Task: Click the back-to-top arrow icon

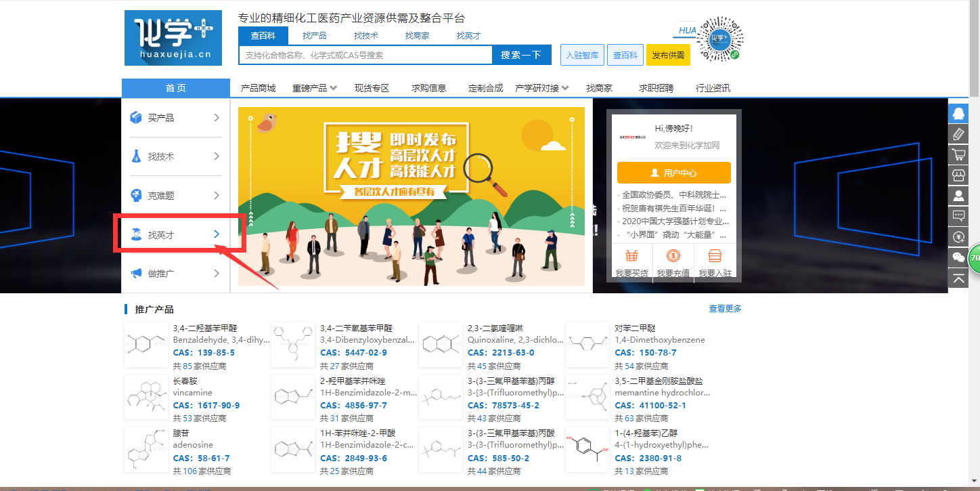Action: pos(958,277)
